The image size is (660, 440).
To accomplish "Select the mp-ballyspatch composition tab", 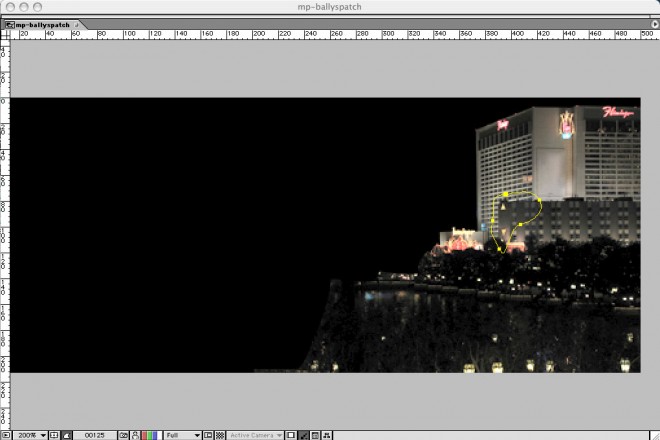I will pyautogui.click(x=42, y=24).
